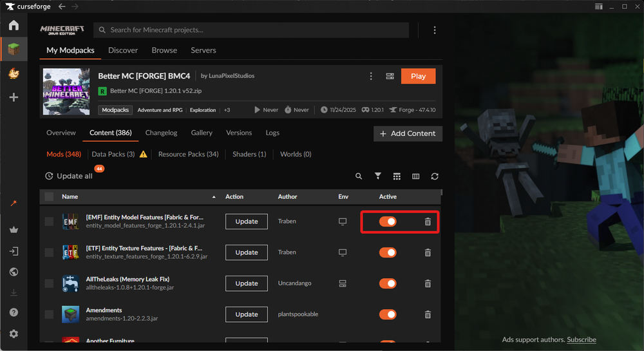The width and height of the screenshot is (644, 351).
Task: Open the chicken game icon in sidebar
Action: 14,73
